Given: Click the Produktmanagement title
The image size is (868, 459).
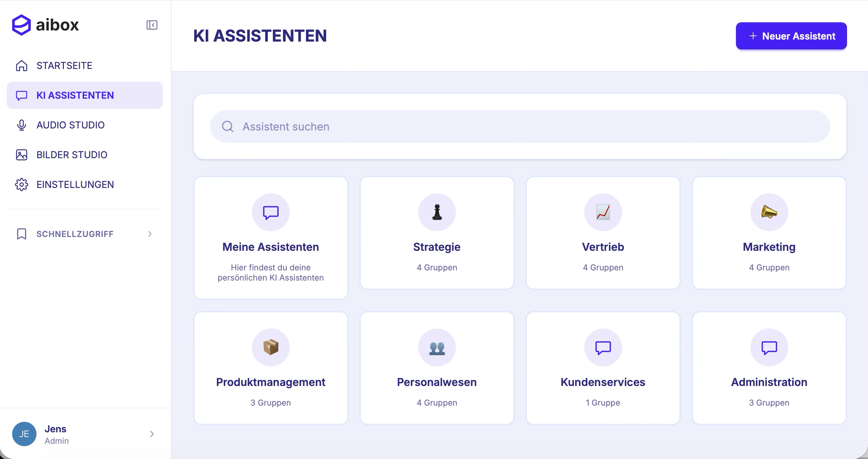Looking at the screenshot, I should pyautogui.click(x=271, y=382).
